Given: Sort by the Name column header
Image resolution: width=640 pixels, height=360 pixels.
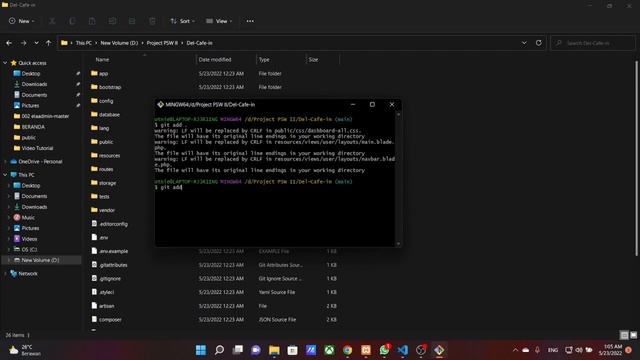Looking at the screenshot, I should point(102,60).
